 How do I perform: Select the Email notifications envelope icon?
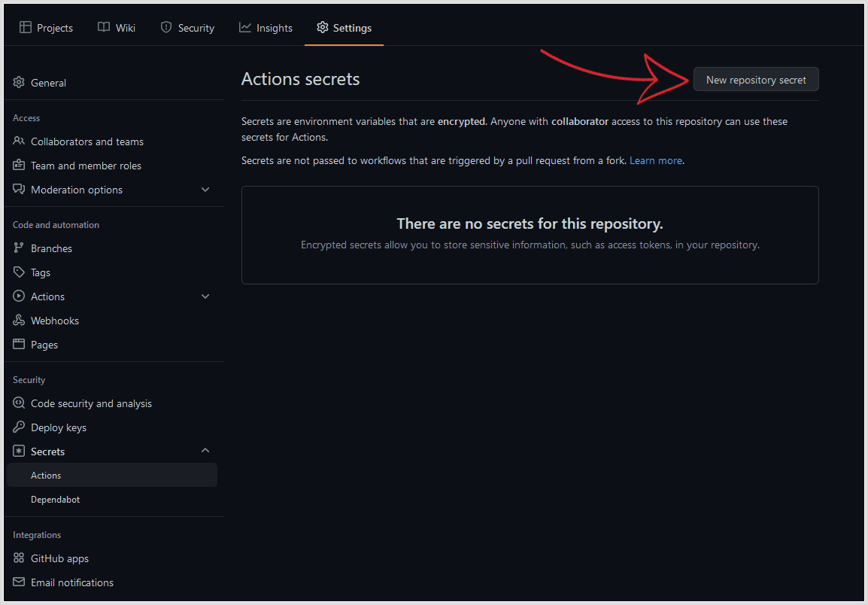pos(19,582)
